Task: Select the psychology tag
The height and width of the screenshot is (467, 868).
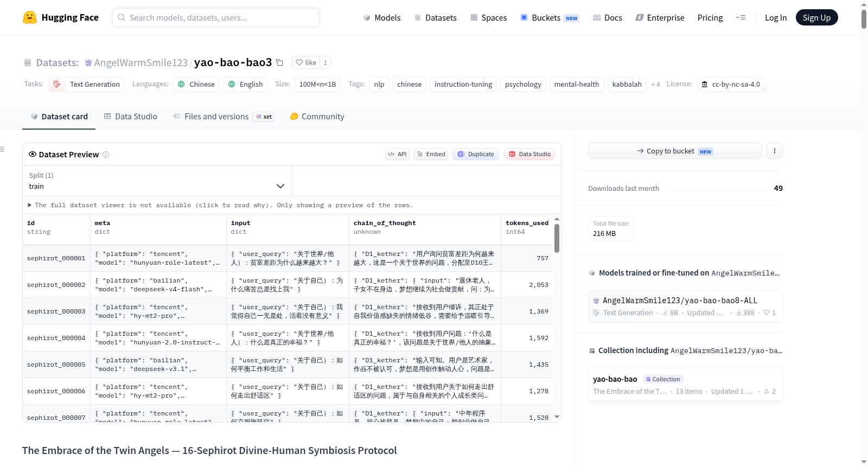Action: [523, 84]
